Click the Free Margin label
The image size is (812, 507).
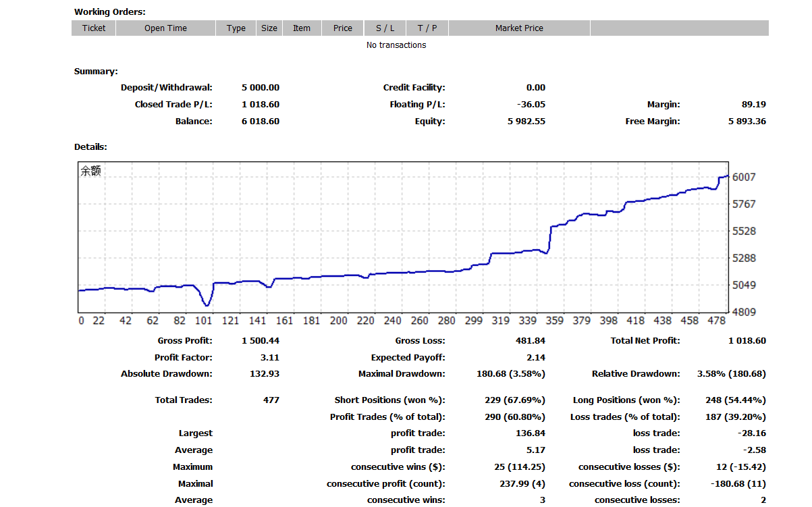[x=653, y=121]
